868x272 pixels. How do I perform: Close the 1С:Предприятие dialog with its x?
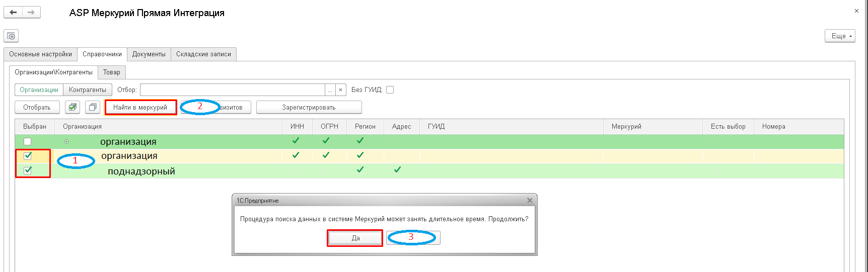click(530, 200)
